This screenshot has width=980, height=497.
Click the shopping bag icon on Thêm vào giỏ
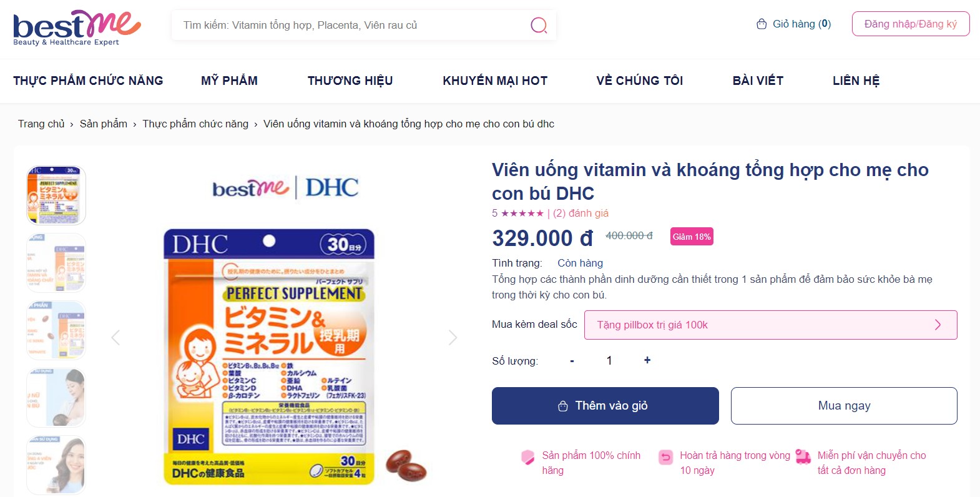point(562,405)
